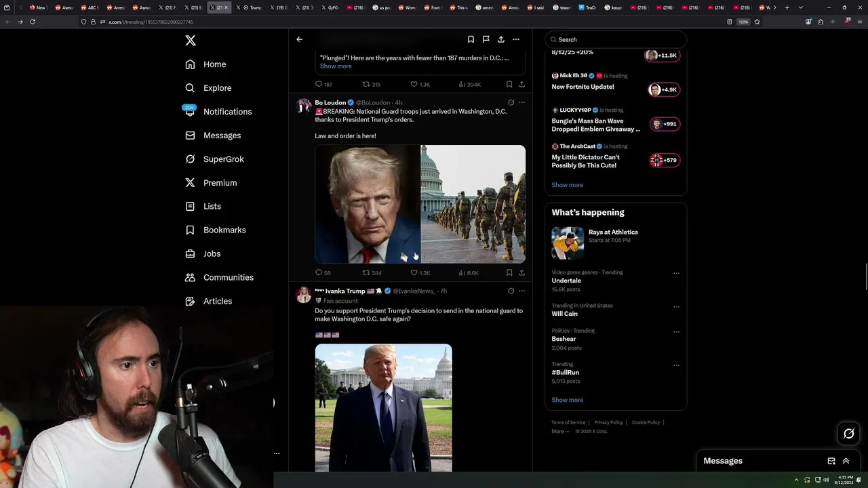Open more options for Will Cain trend
The height and width of the screenshot is (488, 868).
(676, 306)
